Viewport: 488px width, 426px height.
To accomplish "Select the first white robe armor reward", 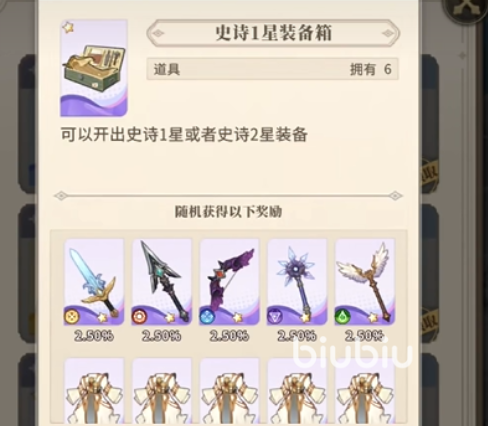I will pyautogui.click(x=94, y=392).
